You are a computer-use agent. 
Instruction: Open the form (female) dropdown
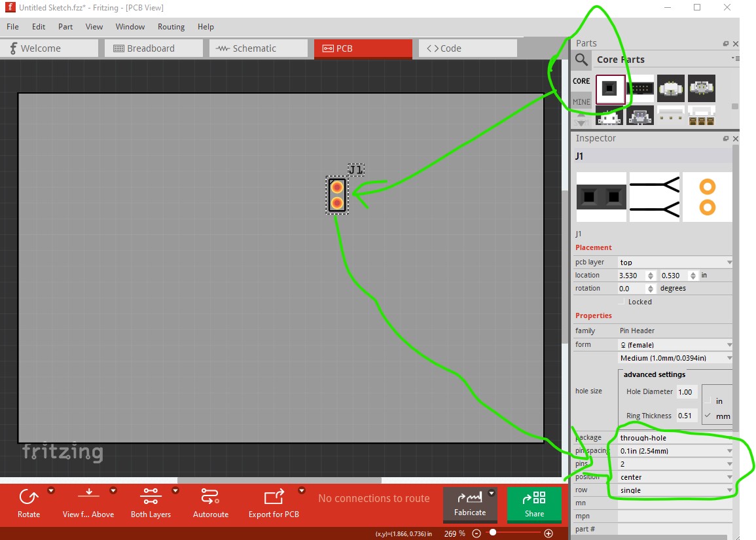tap(675, 345)
